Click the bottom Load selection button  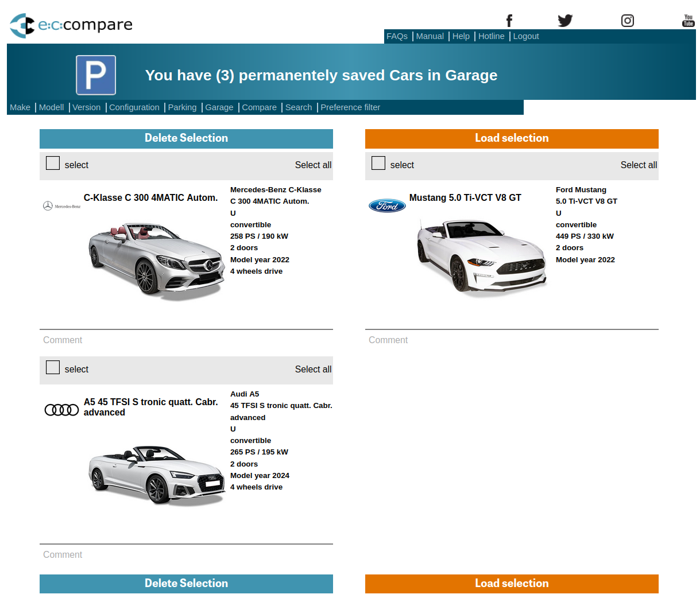[512, 584]
